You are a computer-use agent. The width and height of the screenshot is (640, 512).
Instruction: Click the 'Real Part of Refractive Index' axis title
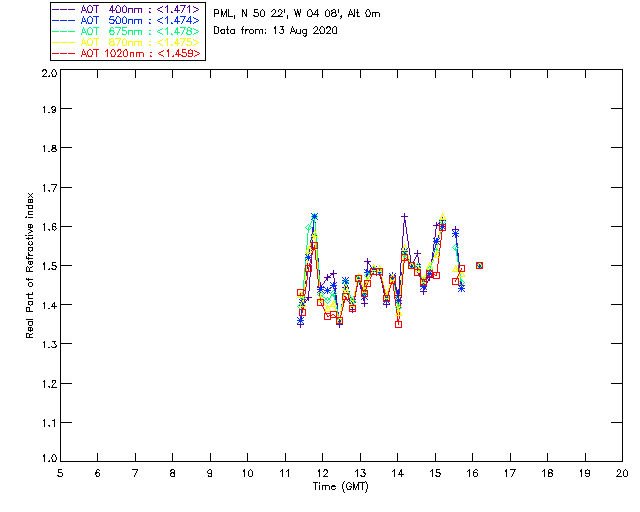31,265
